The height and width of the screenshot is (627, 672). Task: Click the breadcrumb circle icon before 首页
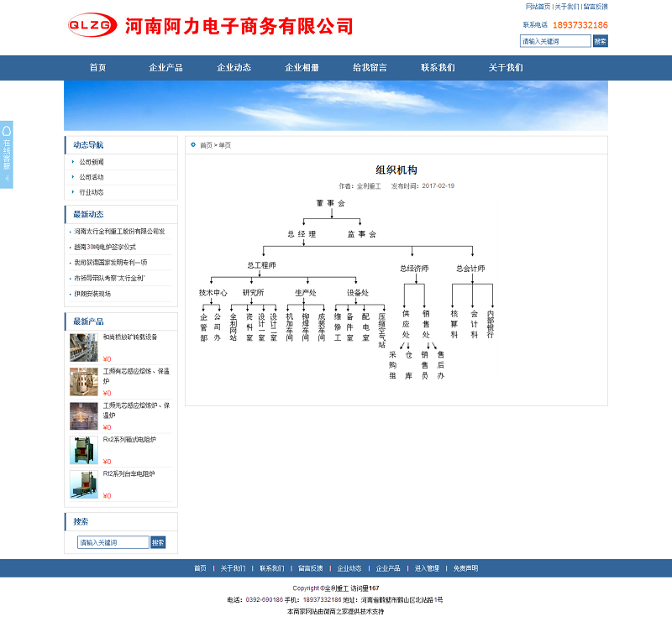coord(193,145)
